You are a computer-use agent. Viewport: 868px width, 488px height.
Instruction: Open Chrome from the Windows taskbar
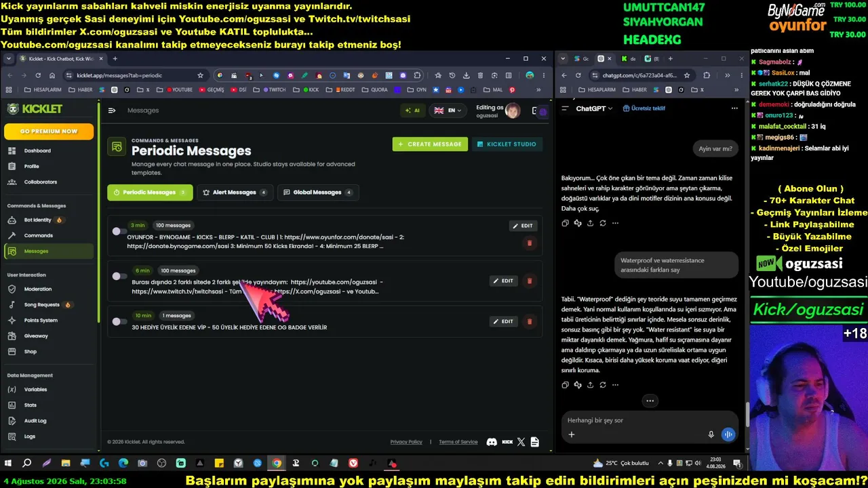point(277,464)
